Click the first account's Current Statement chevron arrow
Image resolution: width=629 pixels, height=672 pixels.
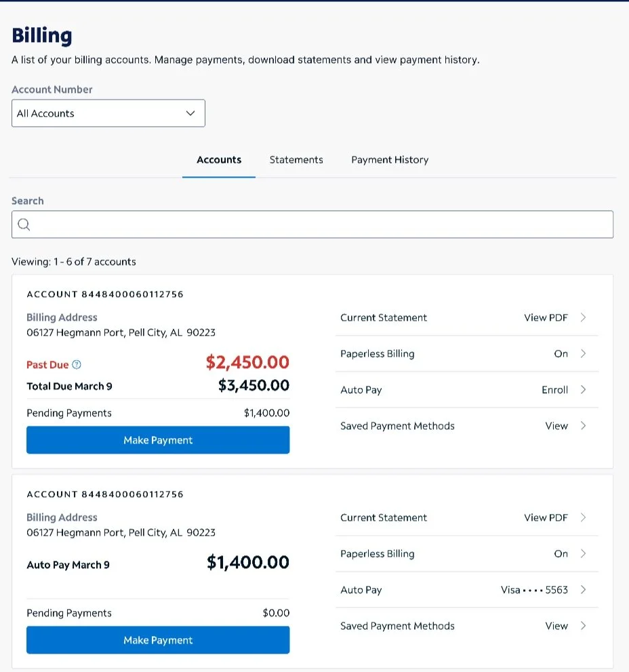tap(583, 317)
